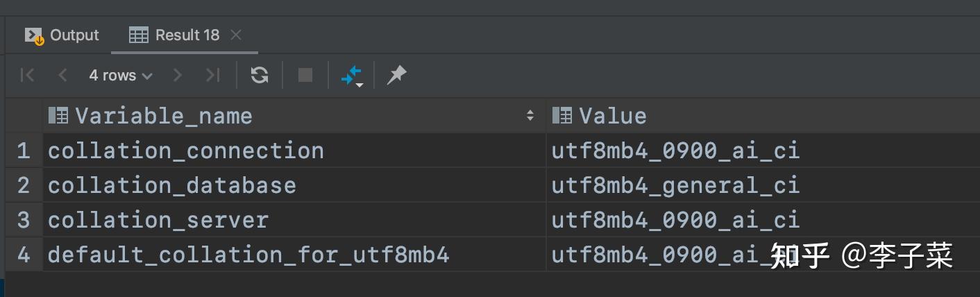Pin the Result 18 tab
The image size is (980, 297).
pos(396,75)
